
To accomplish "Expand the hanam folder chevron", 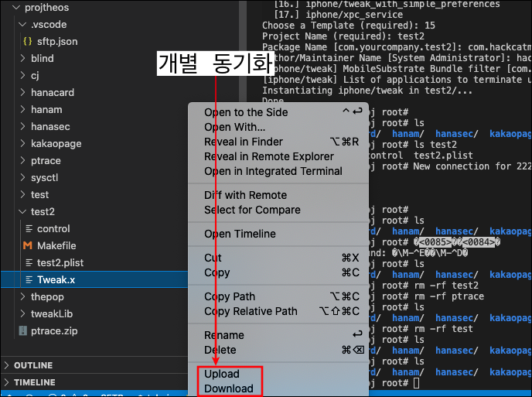I will 22,109.
